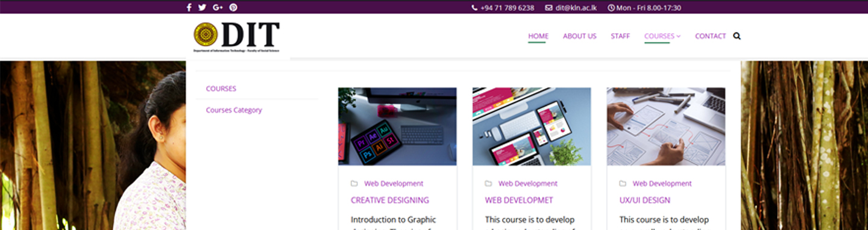Click folder icon on Web Developmet card
The width and height of the screenshot is (868, 230).
tap(488, 184)
